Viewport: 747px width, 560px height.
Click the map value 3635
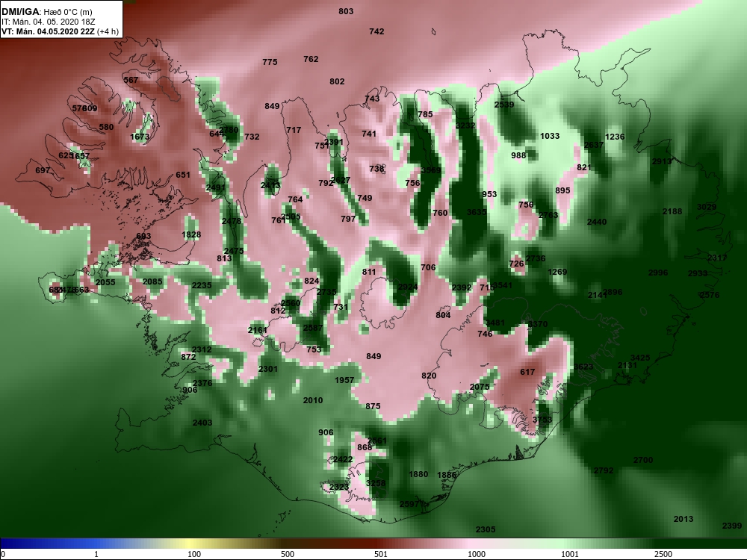pos(477,212)
